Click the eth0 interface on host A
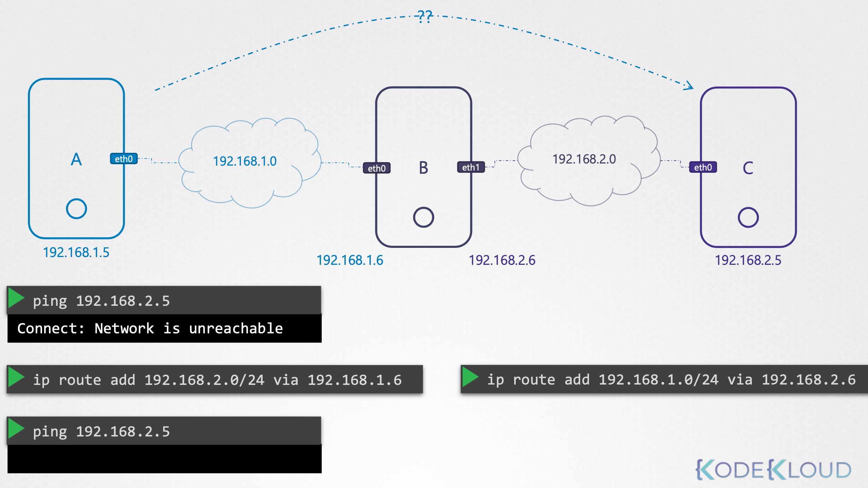Viewport: 868px width, 488px height. (124, 159)
